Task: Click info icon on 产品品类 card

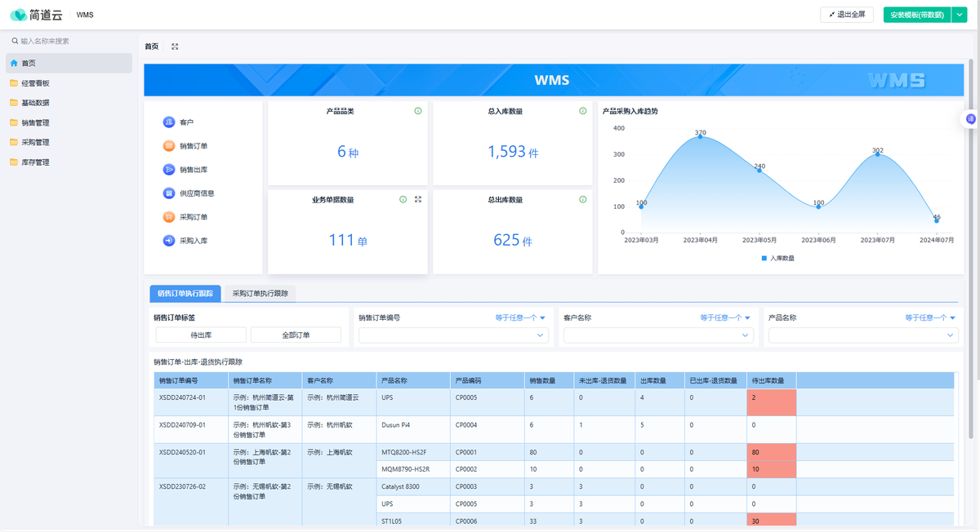Action: point(417,111)
